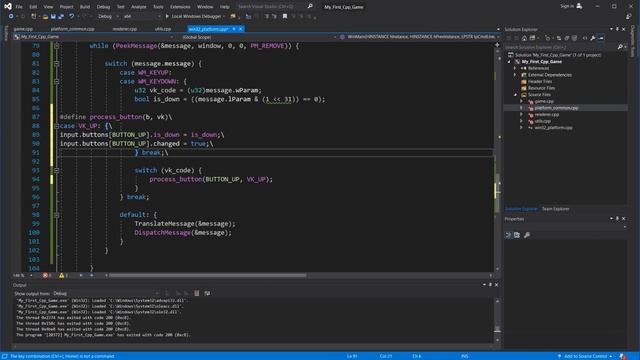Click the New Project toolbar icon
The width and height of the screenshot is (640, 360).
(34, 16)
